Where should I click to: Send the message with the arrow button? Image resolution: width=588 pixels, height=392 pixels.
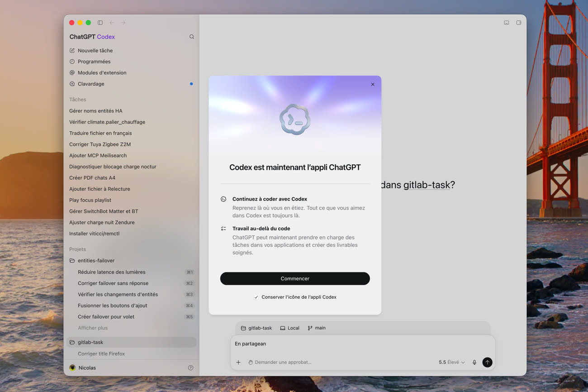(x=487, y=362)
